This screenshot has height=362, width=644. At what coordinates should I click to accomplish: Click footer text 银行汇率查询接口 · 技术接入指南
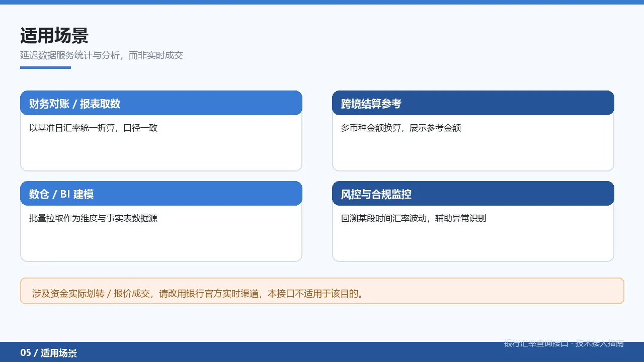coord(564,343)
